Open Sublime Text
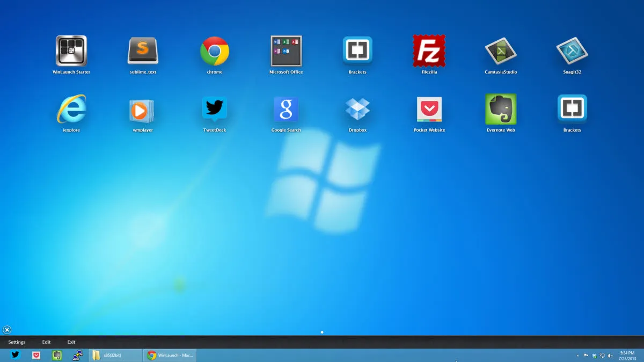Viewport: 644px width, 362px height. (x=143, y=51)
